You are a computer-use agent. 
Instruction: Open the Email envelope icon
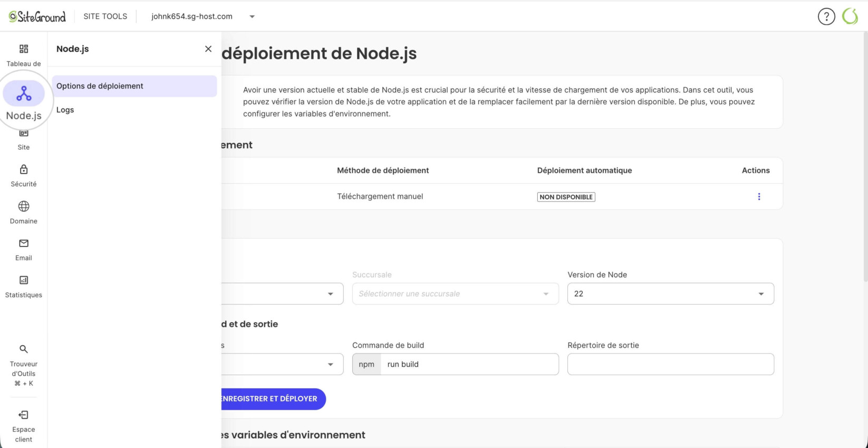click(x=24, y=243)
